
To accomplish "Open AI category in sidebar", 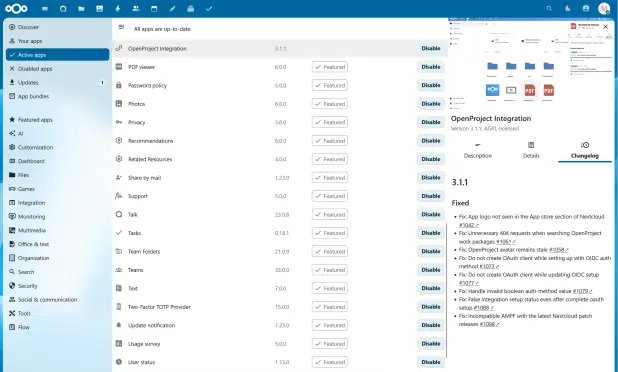I will [58, 134].
